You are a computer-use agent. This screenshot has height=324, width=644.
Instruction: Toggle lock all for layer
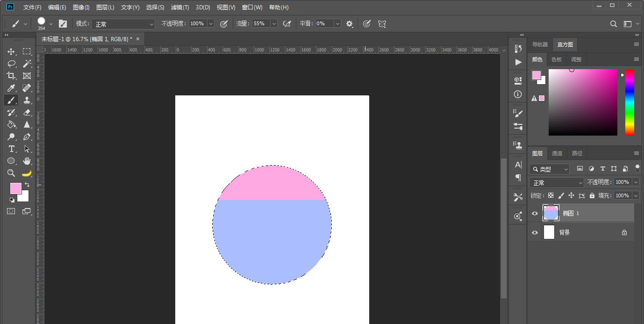pos(592,195)
